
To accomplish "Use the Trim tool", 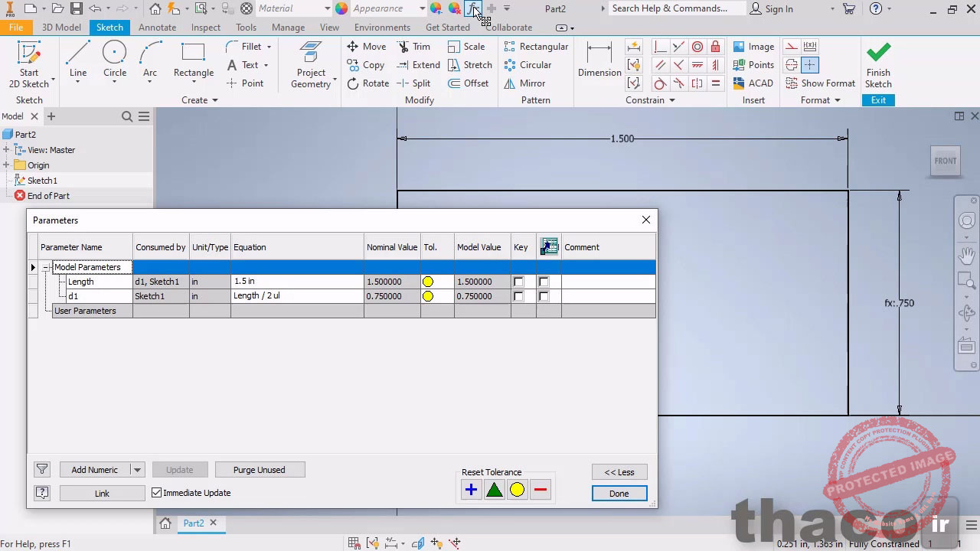I will coord(413,47).
